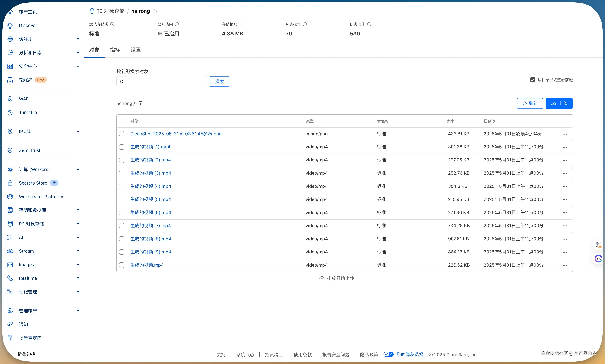This screenshot has height=364, width=605.
Task: Click info icon next to 公开访问
Action: pyautogui.click(x=177, y=24)
